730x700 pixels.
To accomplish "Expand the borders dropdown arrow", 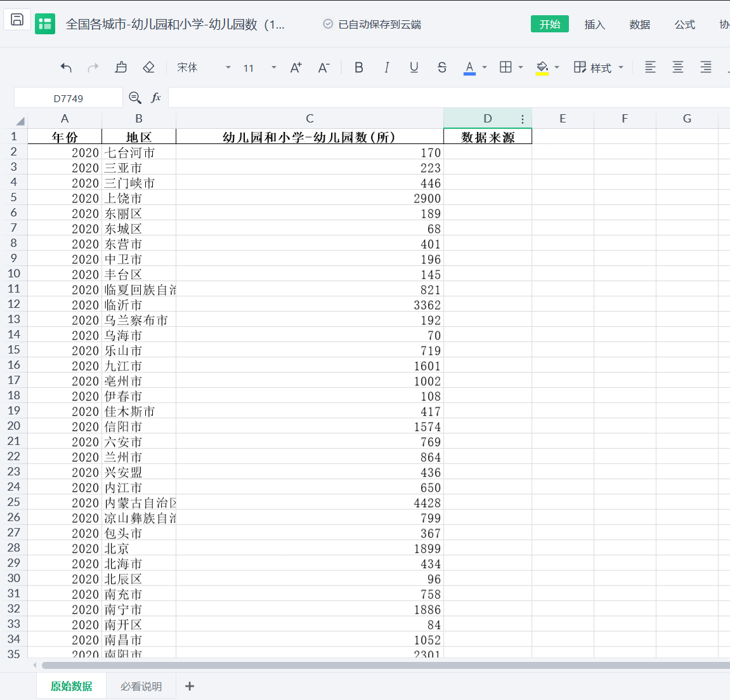I will click(521, 67).
